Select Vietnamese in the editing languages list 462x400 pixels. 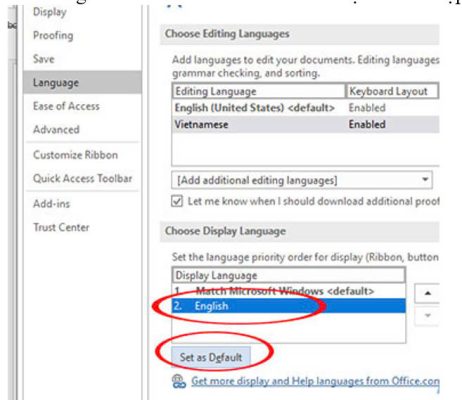pyautogui.click(x=306, y=125)
